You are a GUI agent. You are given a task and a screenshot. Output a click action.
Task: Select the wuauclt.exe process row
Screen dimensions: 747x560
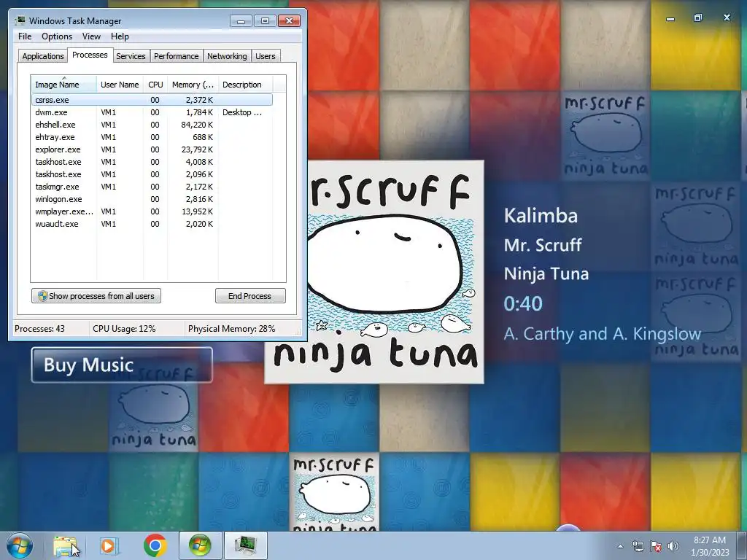tap(152, 224)
